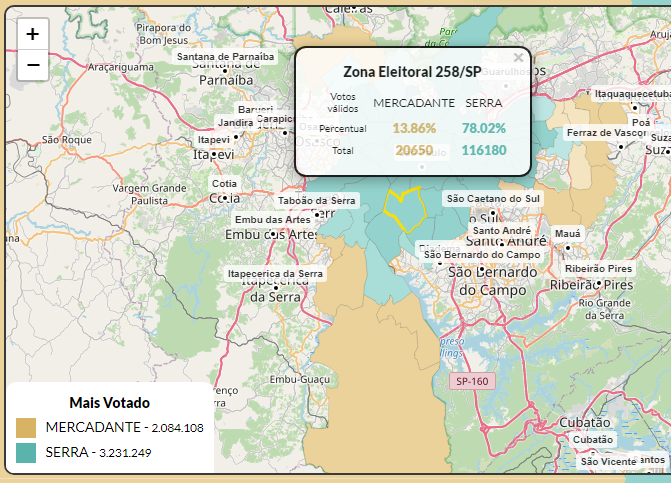671x483 pixels.
Task: Click the Poá map label
Action: pos(641,122)
